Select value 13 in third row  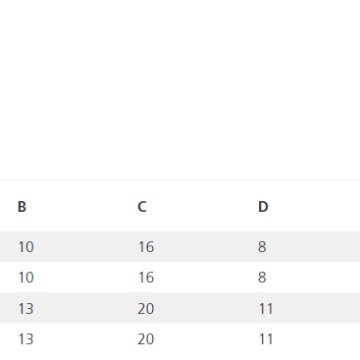click(26, 309)
